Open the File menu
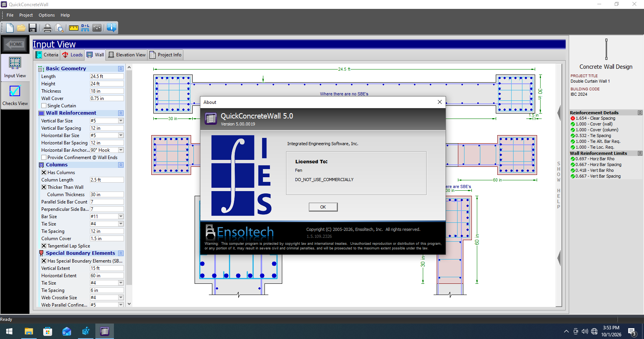 point(10,15)
